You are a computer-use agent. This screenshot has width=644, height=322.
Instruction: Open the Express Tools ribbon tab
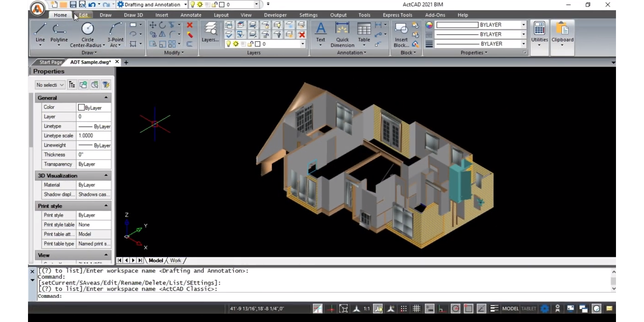point(397,15)
